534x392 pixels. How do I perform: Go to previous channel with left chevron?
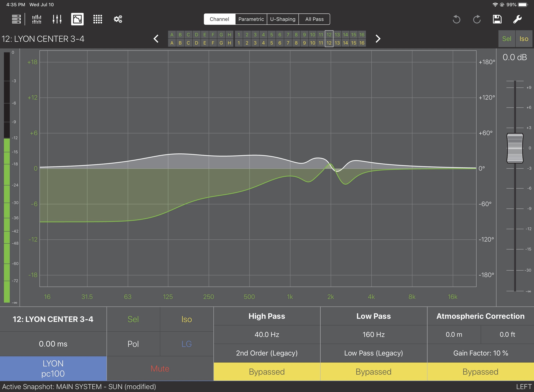pos(156,39)
